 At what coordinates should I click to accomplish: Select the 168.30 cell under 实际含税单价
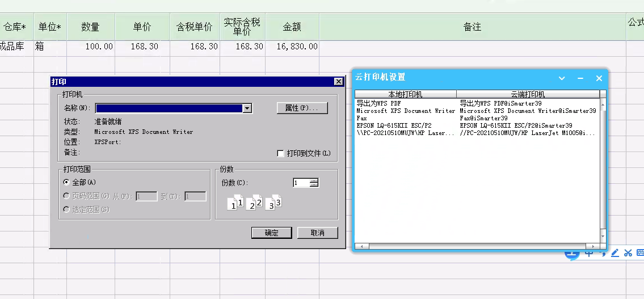(x=242, y=47)
